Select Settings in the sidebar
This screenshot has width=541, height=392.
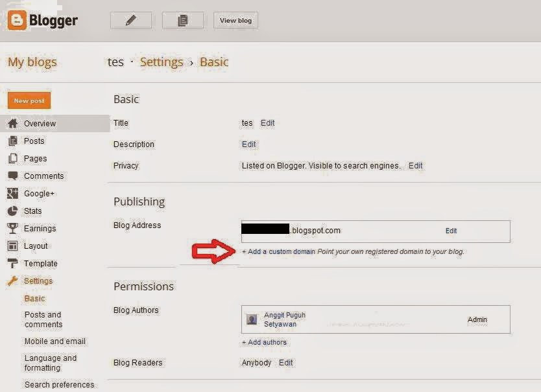pyautogui.click(x=38, y=281)
